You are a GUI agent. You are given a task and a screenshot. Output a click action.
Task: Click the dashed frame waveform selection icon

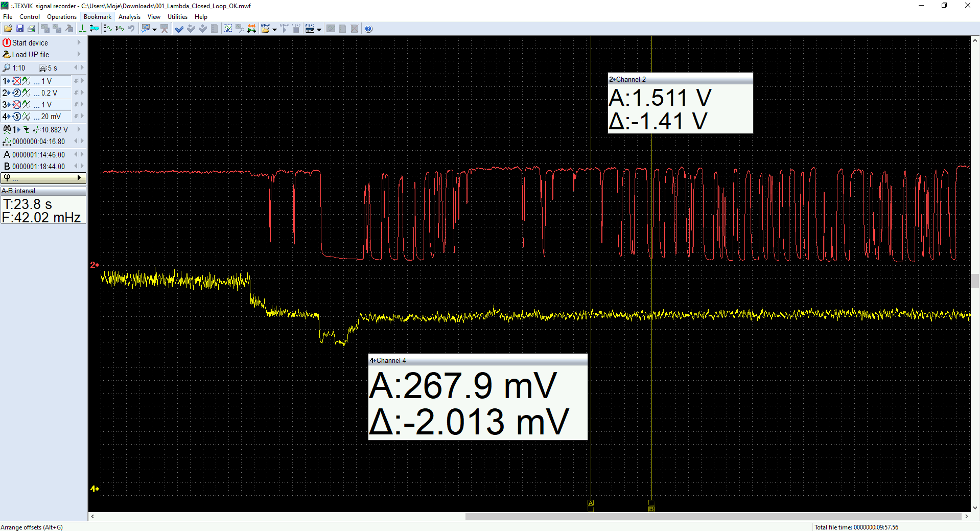click(x=228, y=29)
